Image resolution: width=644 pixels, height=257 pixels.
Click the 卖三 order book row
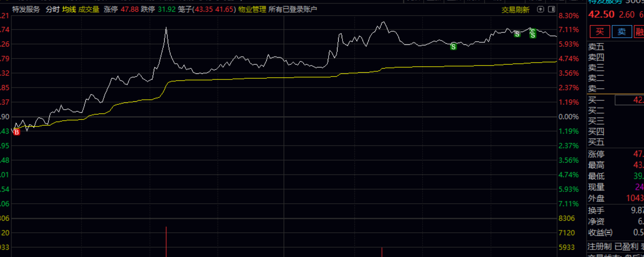pos(615,68)
